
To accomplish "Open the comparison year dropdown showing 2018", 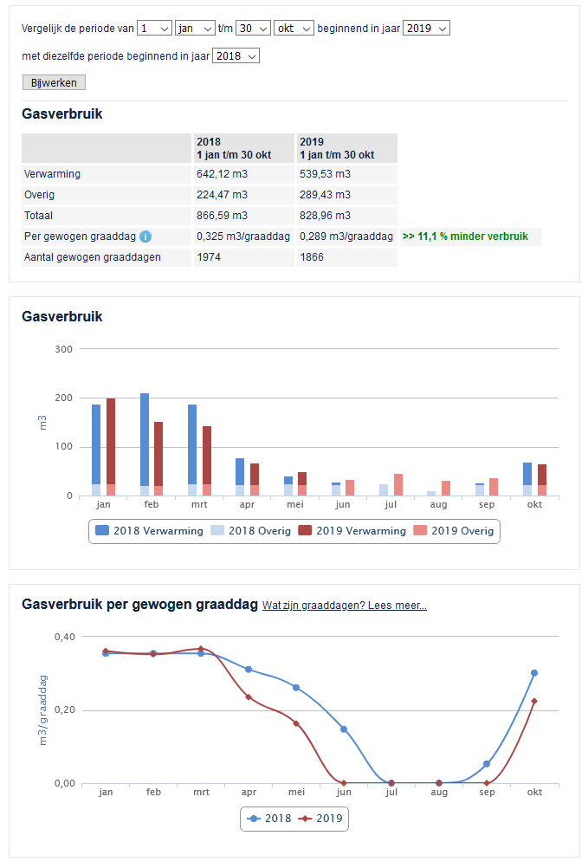I will click(x=236, y=56).
